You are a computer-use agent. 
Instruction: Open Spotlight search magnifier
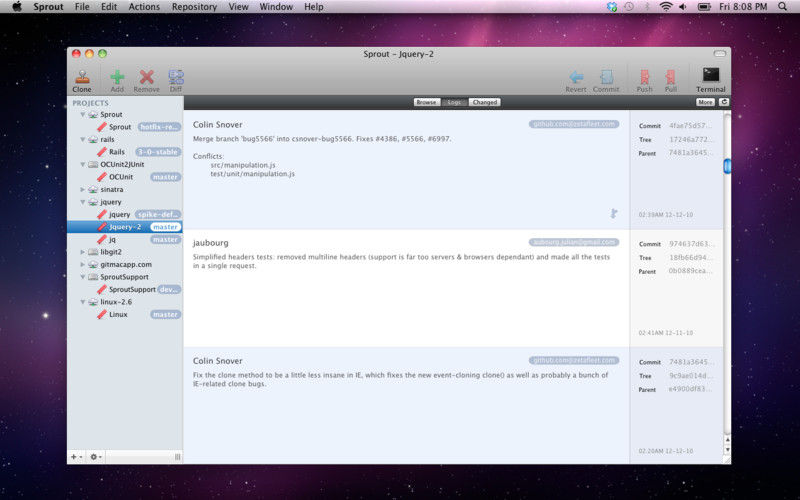coord(782,7)
